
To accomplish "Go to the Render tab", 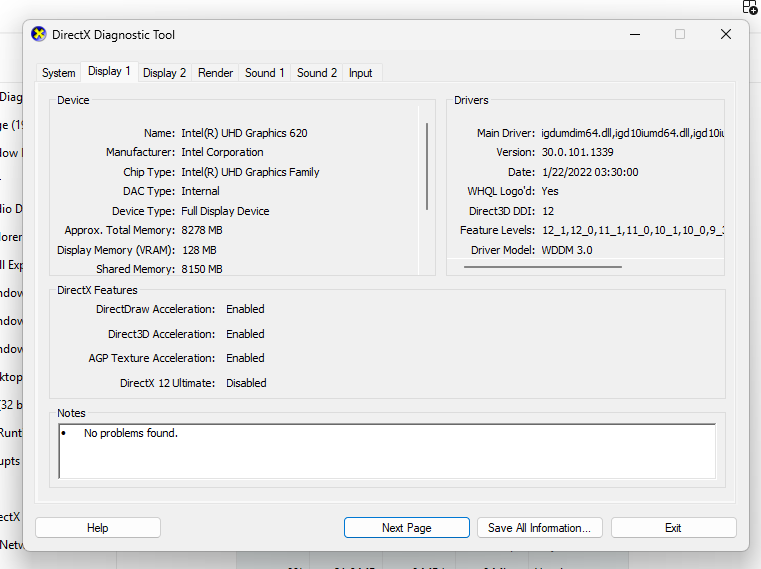I will coord(215,73).
